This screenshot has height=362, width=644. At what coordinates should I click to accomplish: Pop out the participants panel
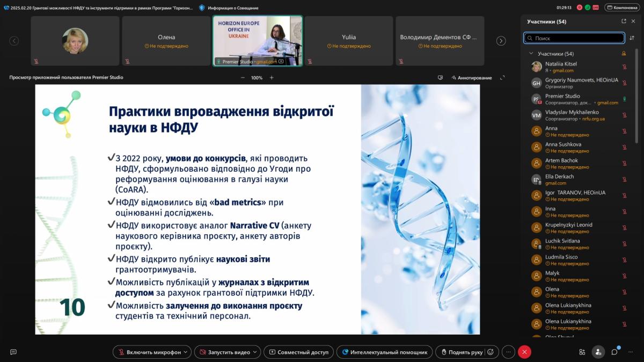coord(624,21)
